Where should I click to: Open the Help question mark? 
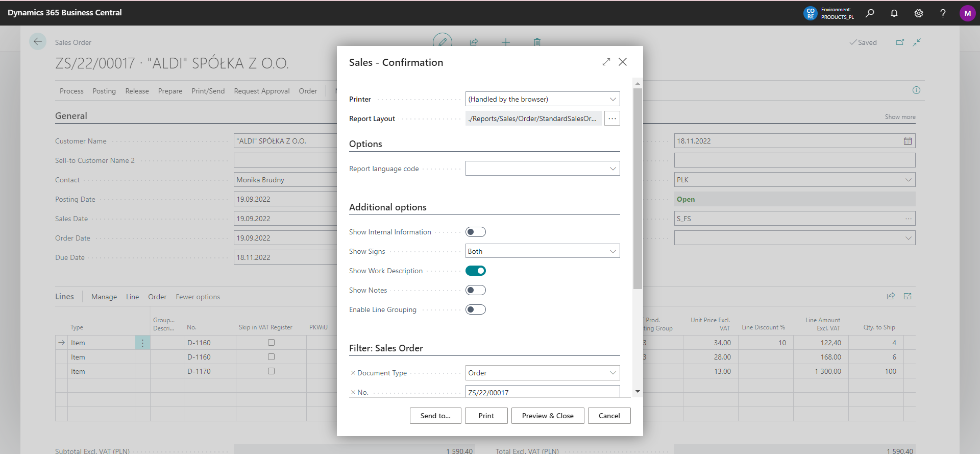click(943, 13)
